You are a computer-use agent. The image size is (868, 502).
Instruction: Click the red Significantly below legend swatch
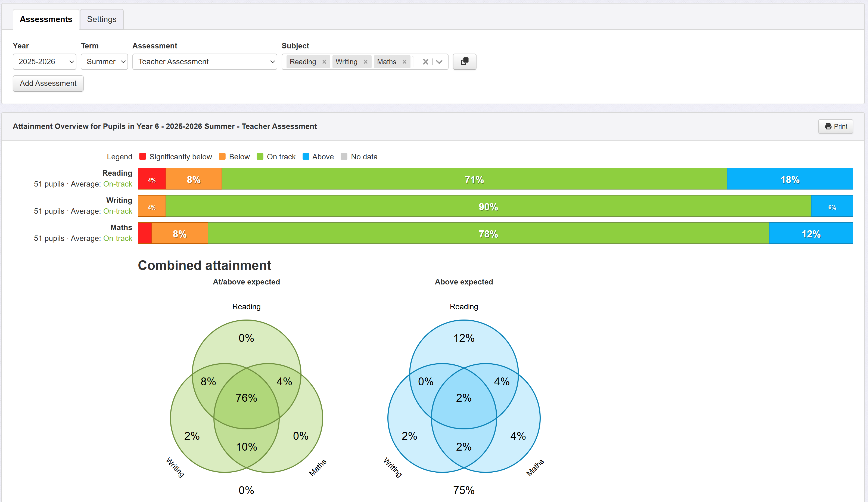tap(143, 157)
